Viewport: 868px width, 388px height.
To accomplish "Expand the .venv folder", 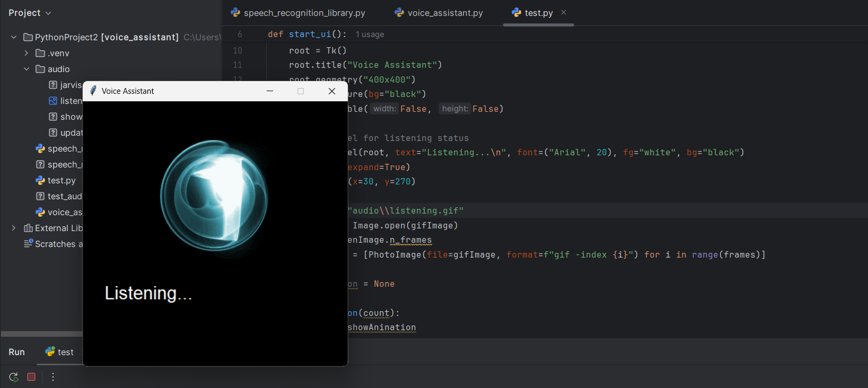I will [26, 53].
